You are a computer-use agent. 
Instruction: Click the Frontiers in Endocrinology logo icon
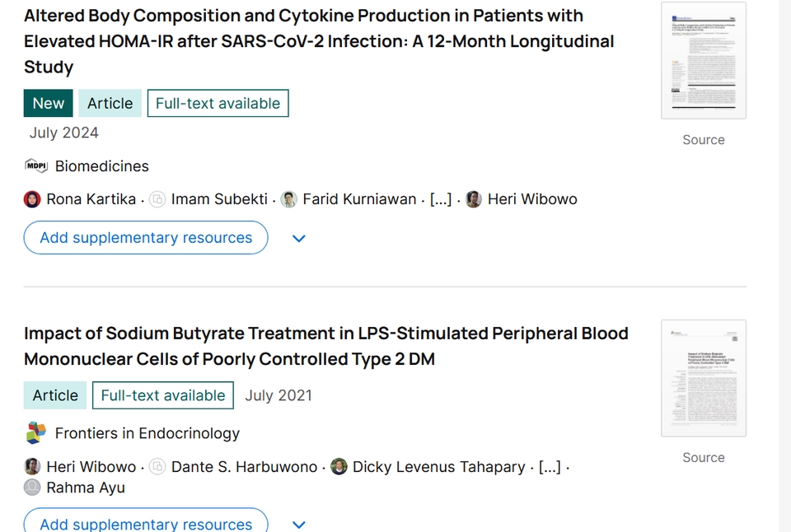[36, 433]
